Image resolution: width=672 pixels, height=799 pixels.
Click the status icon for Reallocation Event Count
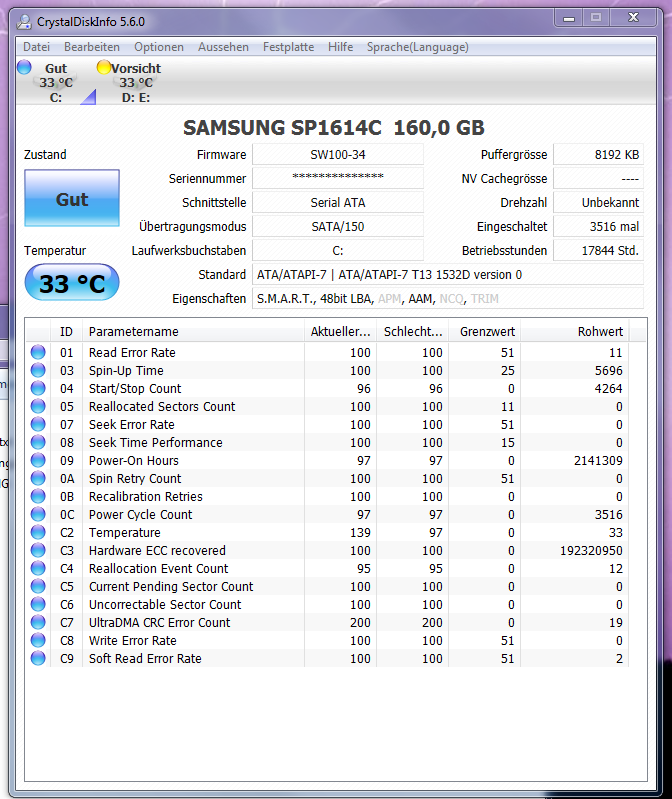(38, 568)
